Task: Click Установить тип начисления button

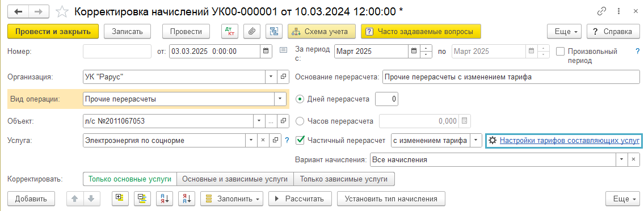Action: click(390, 199)
